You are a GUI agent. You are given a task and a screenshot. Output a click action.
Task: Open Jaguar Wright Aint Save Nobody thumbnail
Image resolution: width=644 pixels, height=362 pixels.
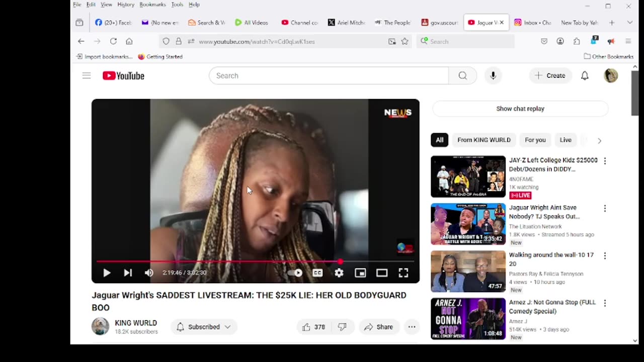click(x=468, y=224)
